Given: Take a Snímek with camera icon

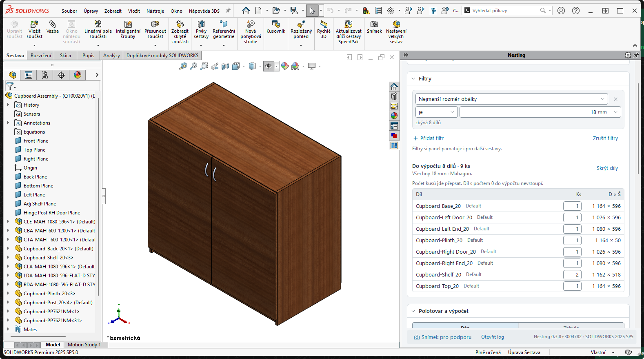Looking at the screenshot, I should point(374,27).
